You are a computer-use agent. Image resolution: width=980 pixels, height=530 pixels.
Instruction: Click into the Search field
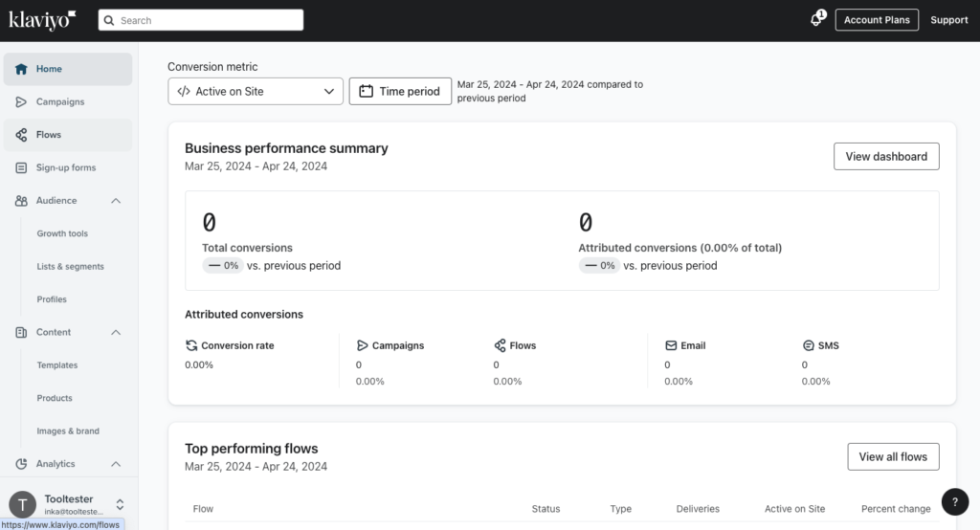[206, 20]
